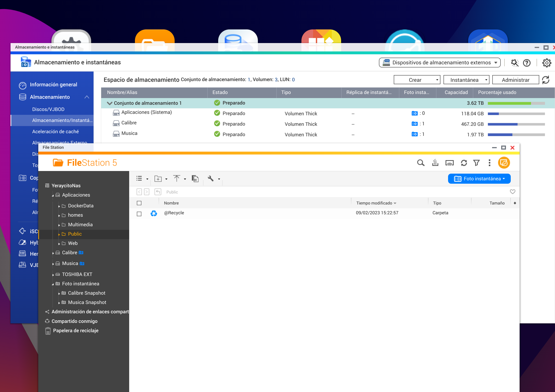Open the filter funnel icon in File Station
Viewport: 555px width, 392px height.
tap(477, 163)
